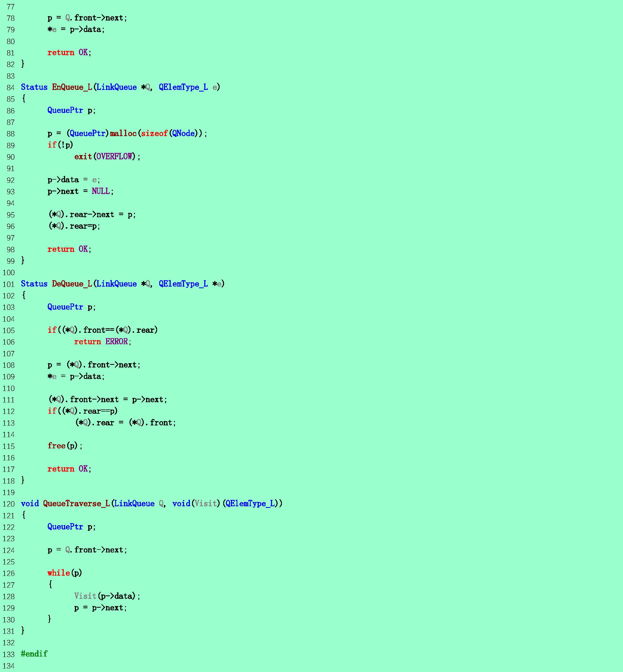Click the NULL keyword on line 93
The height and width of the screenshot is (672, 623).
pyautogui.click(x=101, y=191)
